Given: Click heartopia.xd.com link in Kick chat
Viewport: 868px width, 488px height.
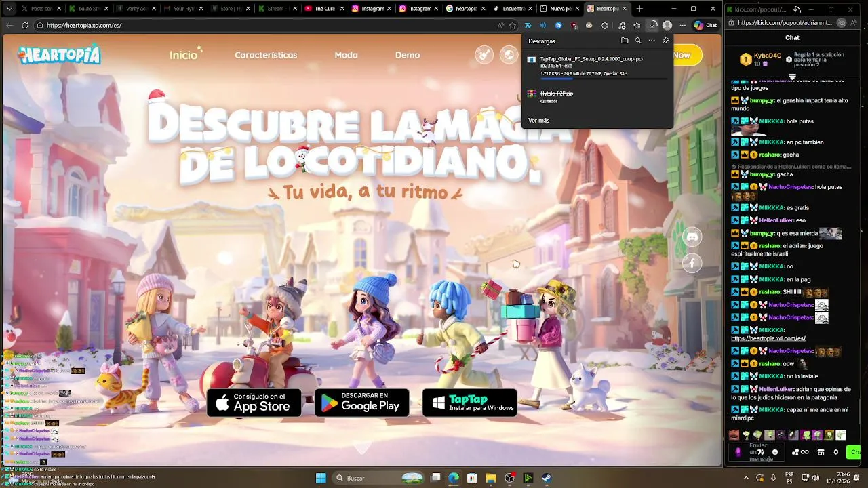Looking at the screenshot, I should pyautogui.click(x=768, y=338).
